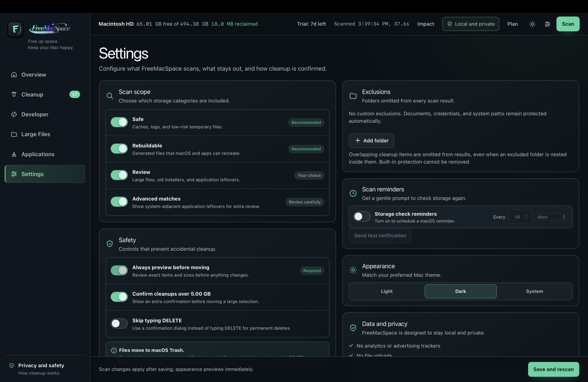The height and width of the screenshot is (382, 588).
Task: Click the plus icon in Add folder
Action: click(x=358, y=140)
